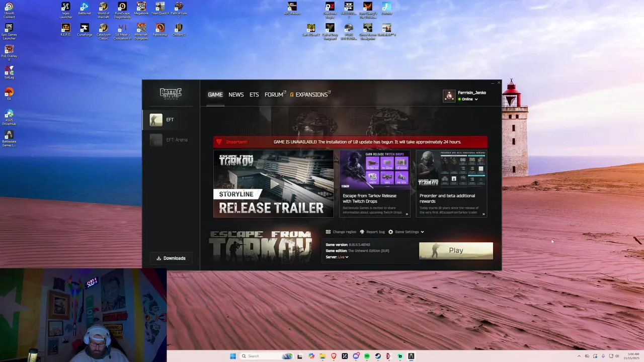The width and height of the screenshot is (644, 362).
Task: Open Call of Duty Vanguard desktop shortcut
Action: point(330,32)
